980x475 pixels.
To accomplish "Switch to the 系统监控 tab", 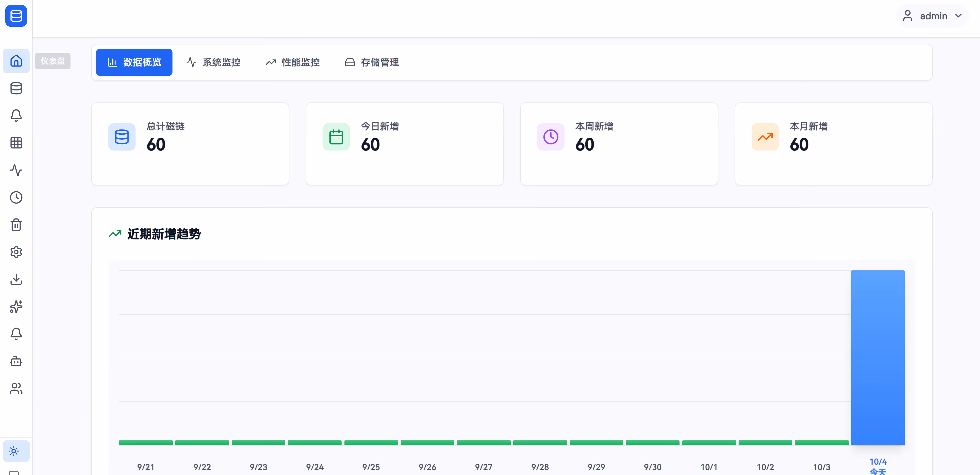I will point(213,62).
